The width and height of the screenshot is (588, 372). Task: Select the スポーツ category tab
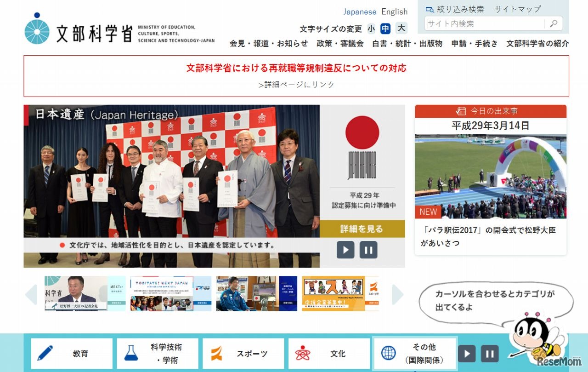[243, 354]
